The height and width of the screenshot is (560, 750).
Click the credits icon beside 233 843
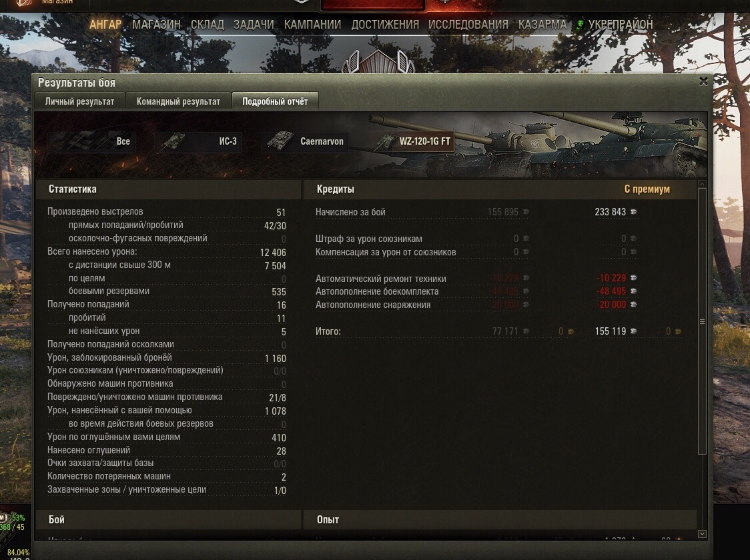[x=633, y=212]
